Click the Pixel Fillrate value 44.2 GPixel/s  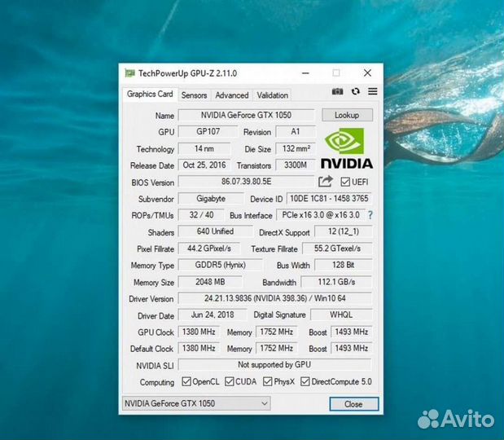tap(209, 249)
